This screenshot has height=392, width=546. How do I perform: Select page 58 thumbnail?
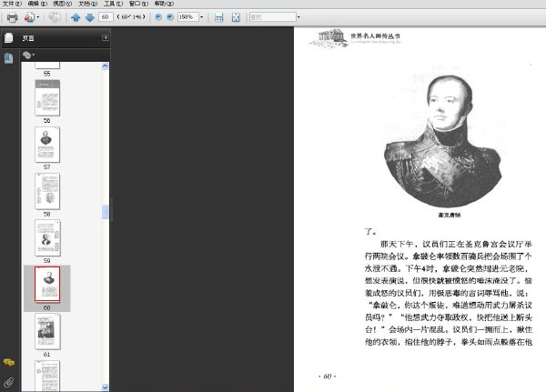coord(47,191)
